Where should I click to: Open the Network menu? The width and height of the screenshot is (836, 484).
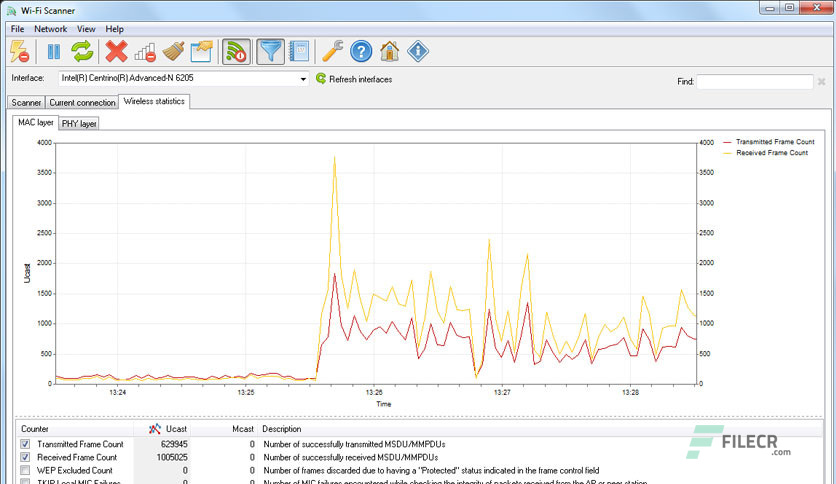click(51, 29)
